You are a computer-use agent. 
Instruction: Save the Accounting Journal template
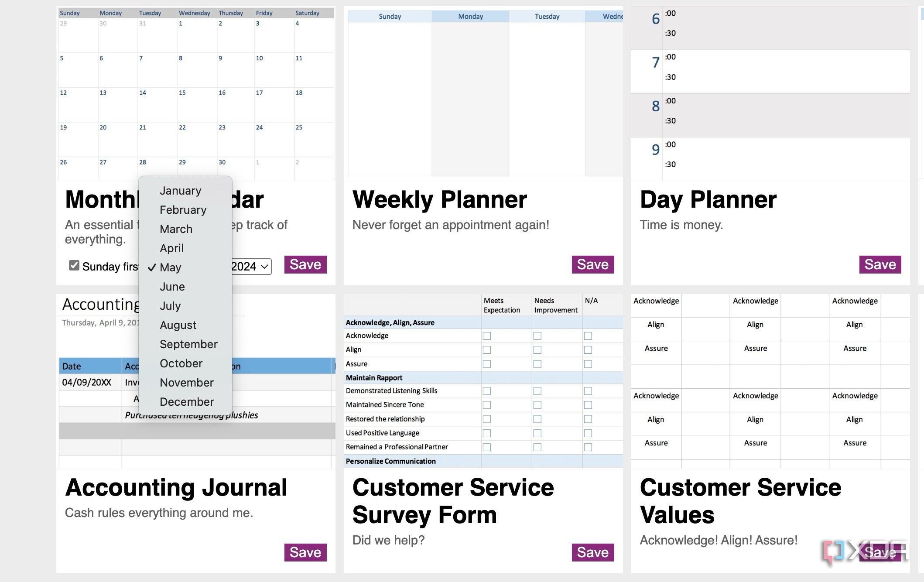tap(305, 552)
